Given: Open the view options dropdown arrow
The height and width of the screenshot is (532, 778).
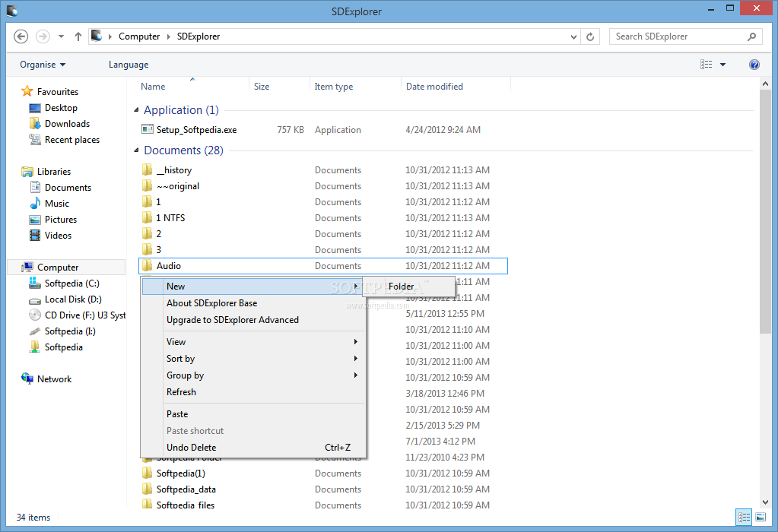Looking at the screenshot, I should (x=723, y=65).
